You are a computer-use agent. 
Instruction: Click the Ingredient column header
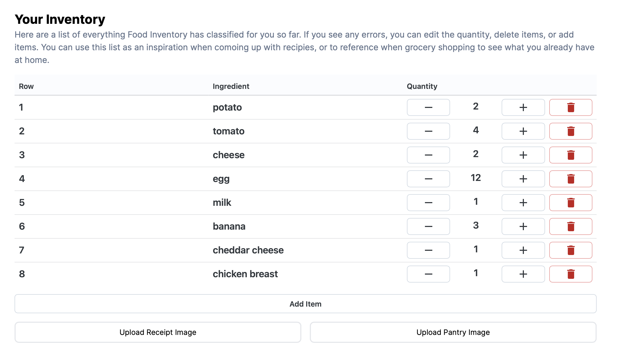point(231,86)
